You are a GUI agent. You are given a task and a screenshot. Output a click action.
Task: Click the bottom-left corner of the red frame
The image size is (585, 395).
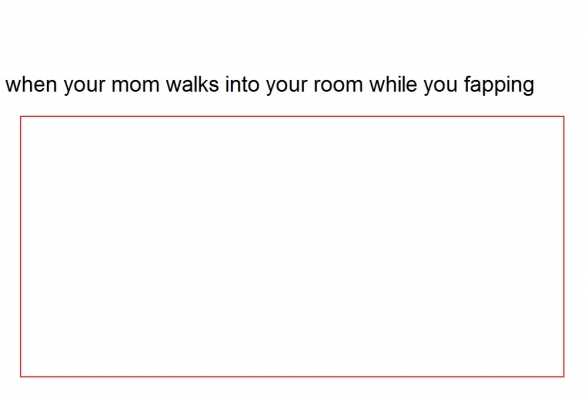point(21,376)
